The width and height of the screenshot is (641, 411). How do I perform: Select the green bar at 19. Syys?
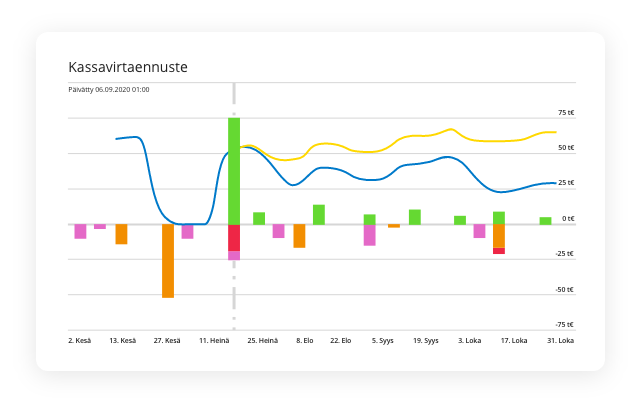click(414, 216)
